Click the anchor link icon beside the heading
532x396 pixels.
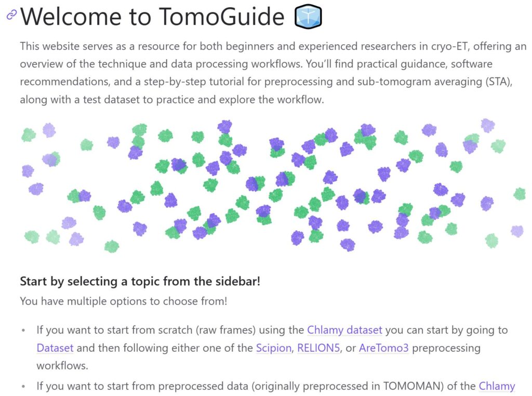[11, 15]
